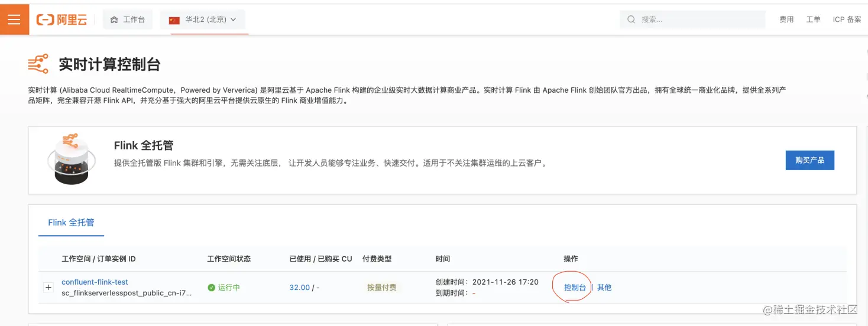Click the Alibaba Cloud logo
868x326 pixels.
point(62,19)
